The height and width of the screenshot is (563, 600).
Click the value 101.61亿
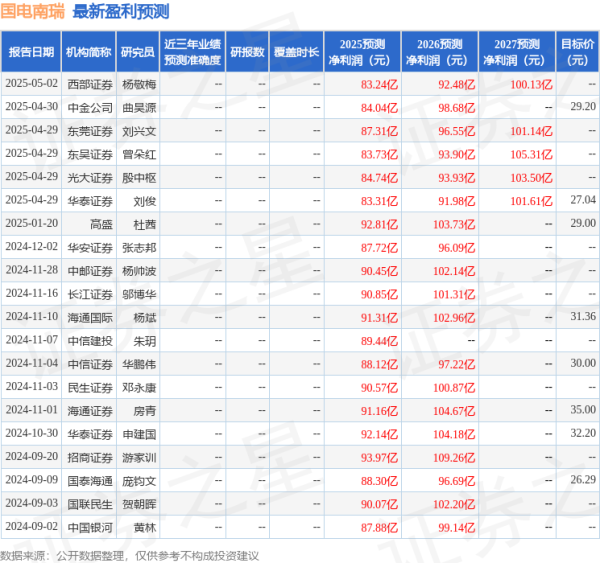(531, 201)
